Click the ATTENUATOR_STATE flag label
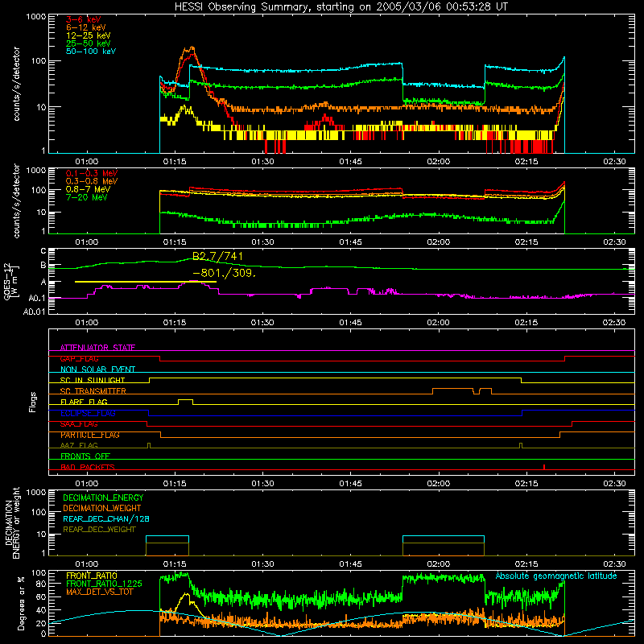The height and width of the screenshot is (644, 644). (97, 348)
